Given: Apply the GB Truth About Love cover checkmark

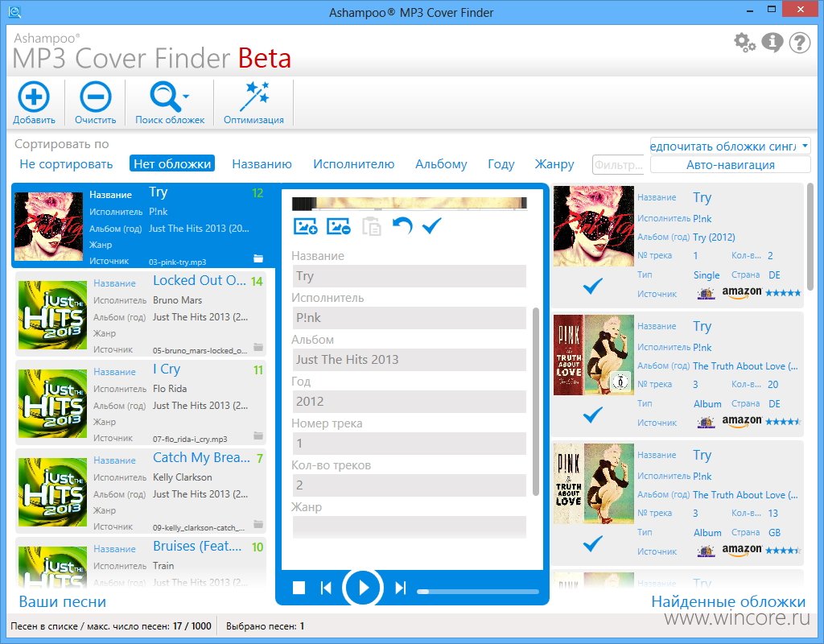Looking at the screenshot, I should 593,543.
